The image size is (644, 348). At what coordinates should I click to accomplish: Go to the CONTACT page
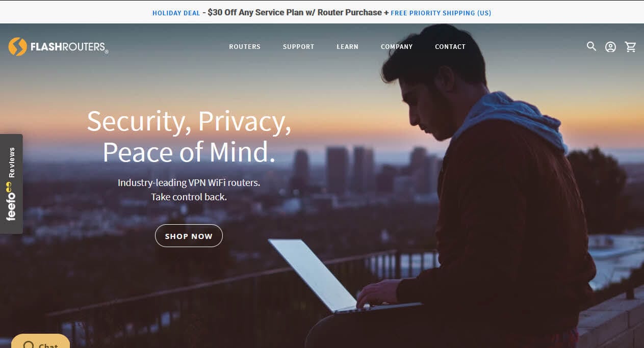coord(450,46)
